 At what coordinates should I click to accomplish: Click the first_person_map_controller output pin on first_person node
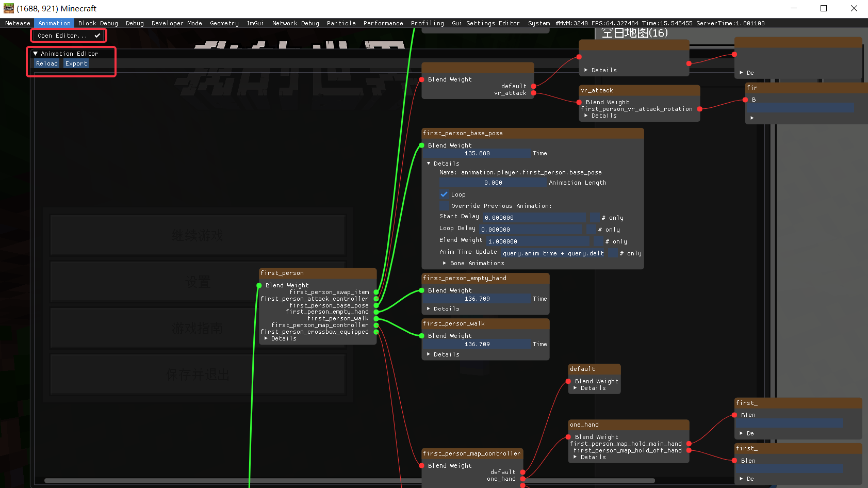click(376, 325)
